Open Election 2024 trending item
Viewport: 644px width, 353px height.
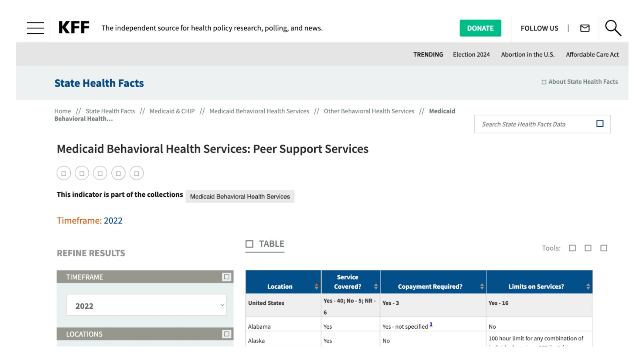point(471,54)
